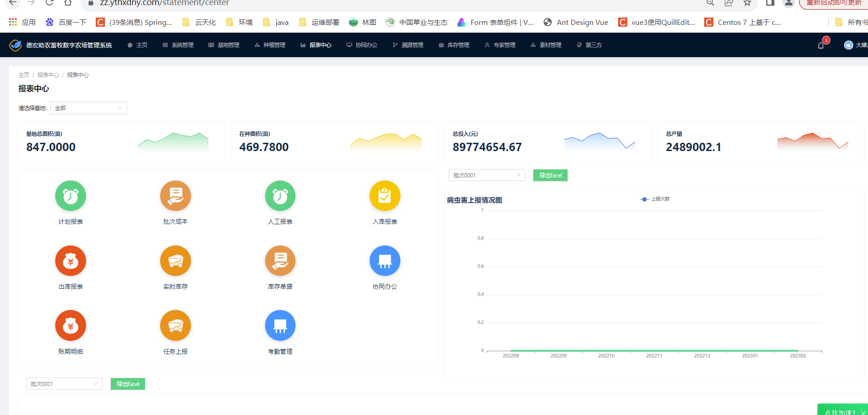Image resolution: width=868 pixels, height=415 pixels.
Task: Click the first 报表中心 breadcrumb link
Action: click(x=48, y=75)
